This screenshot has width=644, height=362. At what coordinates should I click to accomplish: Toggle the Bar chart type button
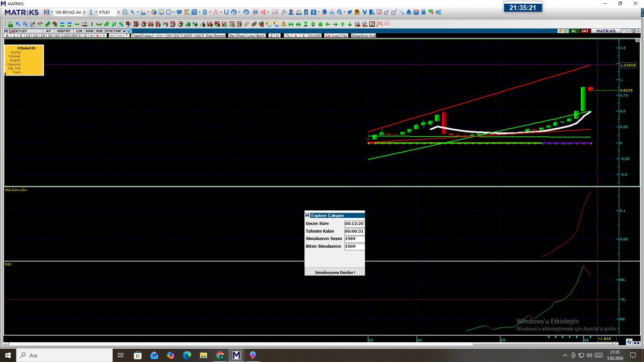[x=232, y=35]
